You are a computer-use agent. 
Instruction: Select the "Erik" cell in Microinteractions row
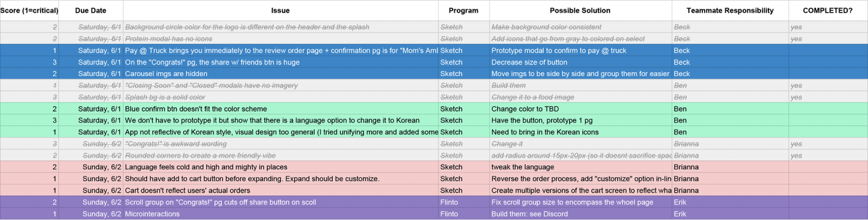(730, 214)
